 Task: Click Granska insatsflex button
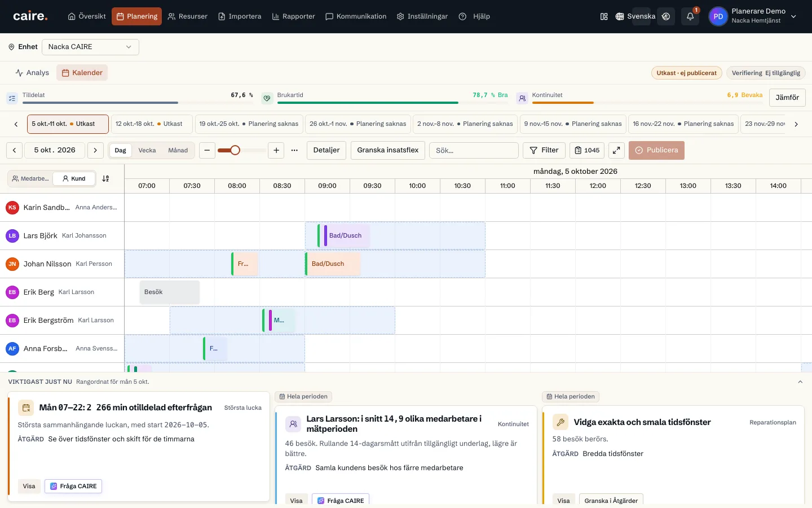pyautogui.click(x=388, y=150)
